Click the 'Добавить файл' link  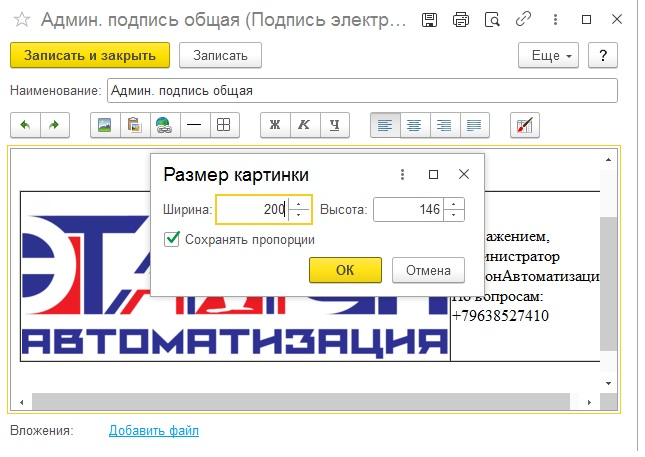153,430
